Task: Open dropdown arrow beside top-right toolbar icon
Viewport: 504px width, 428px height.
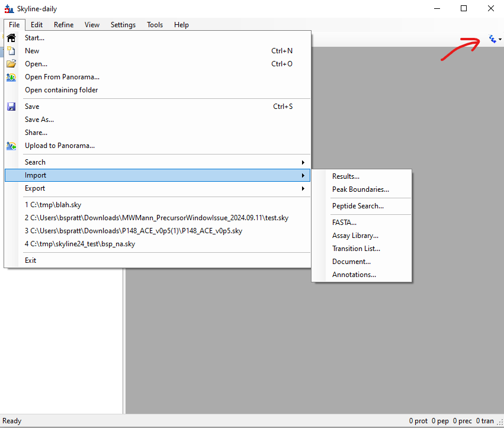Action: click(500, 40)
